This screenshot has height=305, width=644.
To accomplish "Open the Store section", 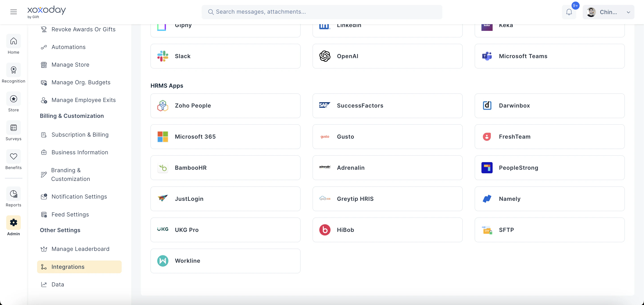I will pyautogui.click(x=13, y=102).
